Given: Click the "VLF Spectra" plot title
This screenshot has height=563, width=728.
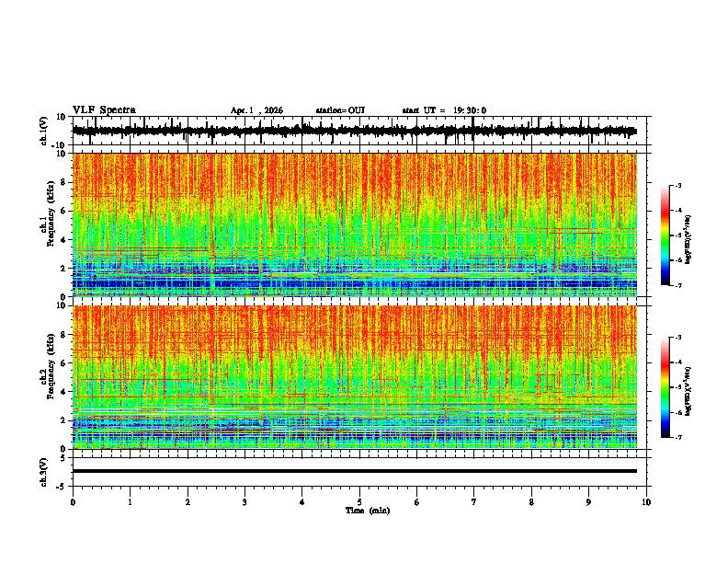Looking at the screenshot, I should [x=104, y=110].
